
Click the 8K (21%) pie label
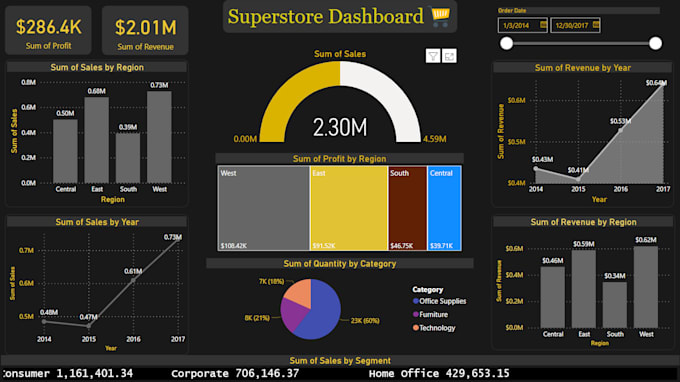click(257, 318)
